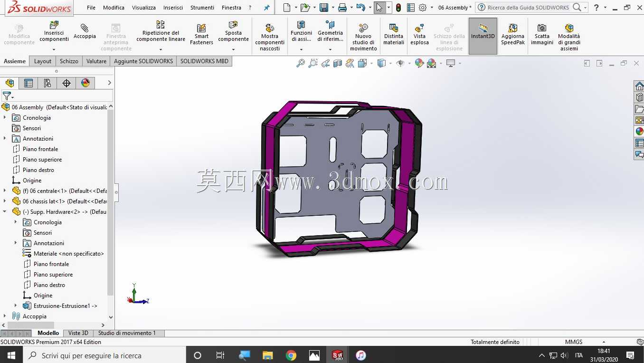Open the Geometria di riferimento dropdown arrow
This screenshot has height=363, width=644.
330,49
